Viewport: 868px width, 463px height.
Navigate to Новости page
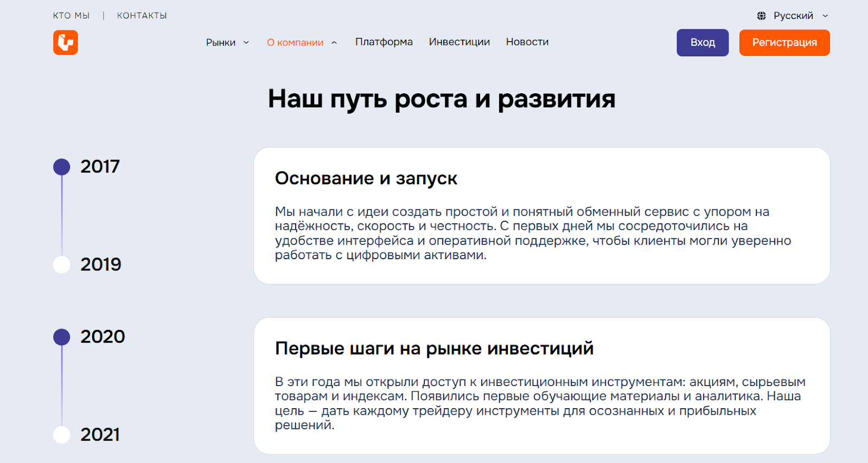pyautogui.click(x=527, y=42)
